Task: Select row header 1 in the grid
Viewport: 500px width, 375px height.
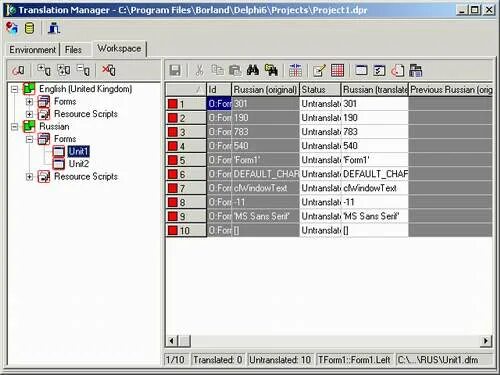Action: tap(186, 104)
